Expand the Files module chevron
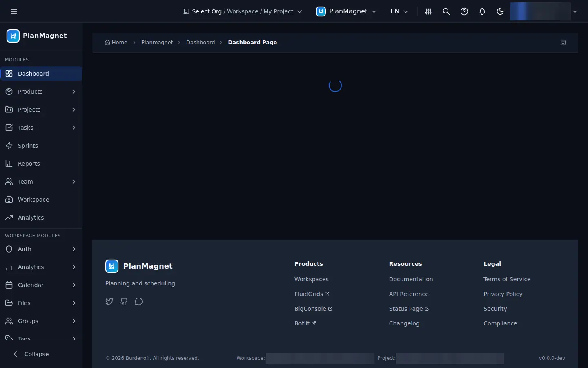Viewport: 588px width, 368px height. pyautogui.click(x=74, y=303)
